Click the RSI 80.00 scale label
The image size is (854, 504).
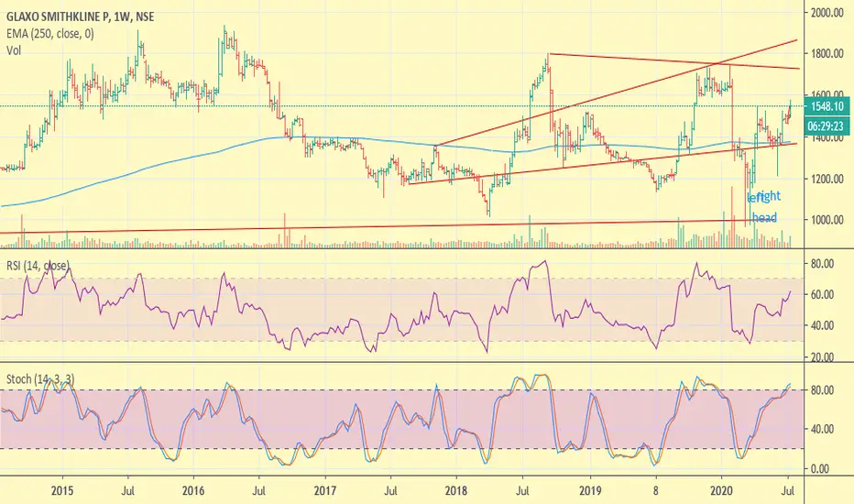pyautogui.click(x=822, y=264)
